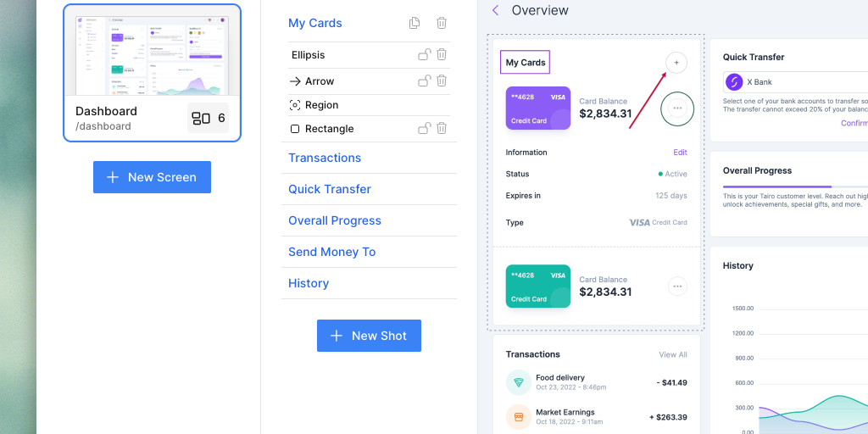This screenshot has height=434, width=868.
Task: Delete the My Cards shot
Action: (442, 23)
